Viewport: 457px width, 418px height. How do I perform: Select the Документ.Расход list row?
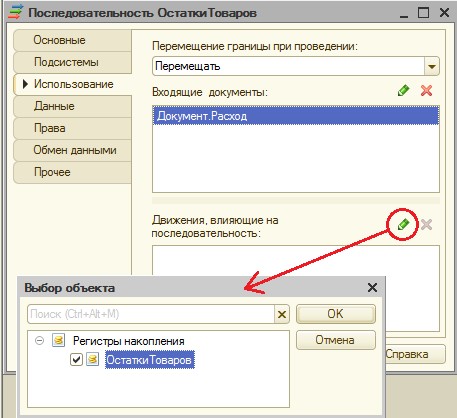click(x=296, y=116)
